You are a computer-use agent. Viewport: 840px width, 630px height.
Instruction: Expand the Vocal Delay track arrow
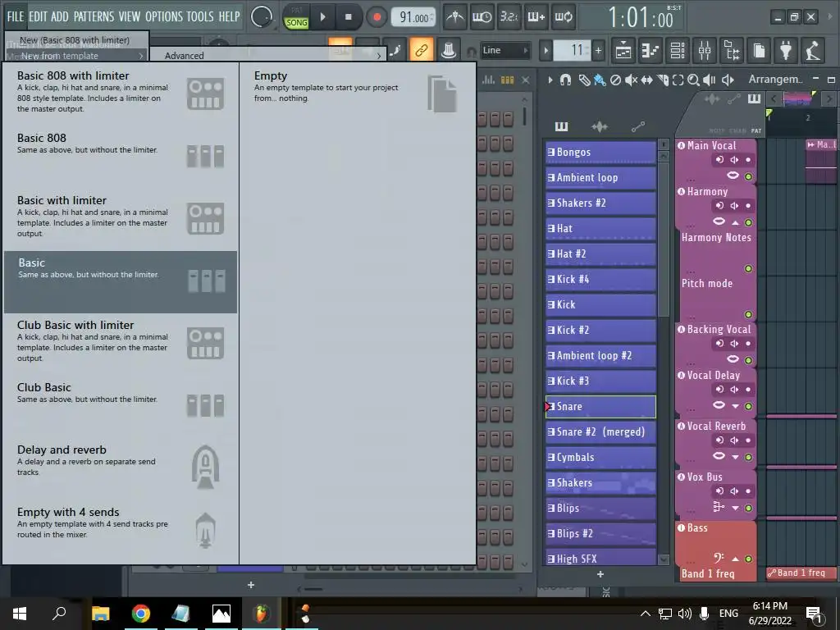(736, 406)
